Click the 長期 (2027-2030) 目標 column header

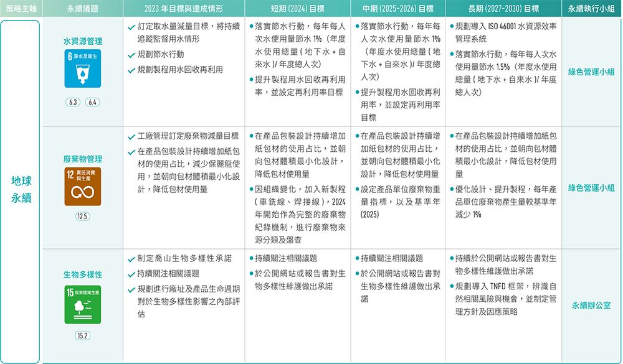click(x=503, y=8)
